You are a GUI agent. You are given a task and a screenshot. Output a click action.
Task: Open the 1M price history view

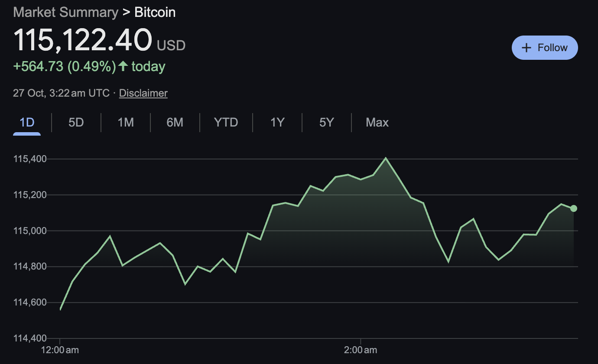(125, 122)
